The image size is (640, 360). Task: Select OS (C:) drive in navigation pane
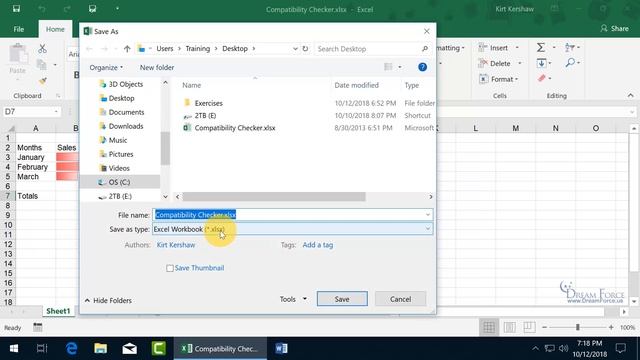click(119, 182)
